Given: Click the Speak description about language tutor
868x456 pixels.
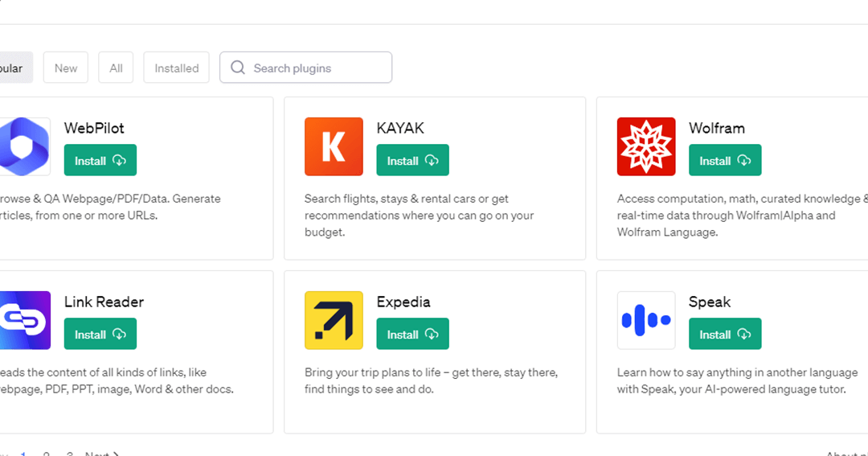Looking at the screenshot, I should coord(737,380).
